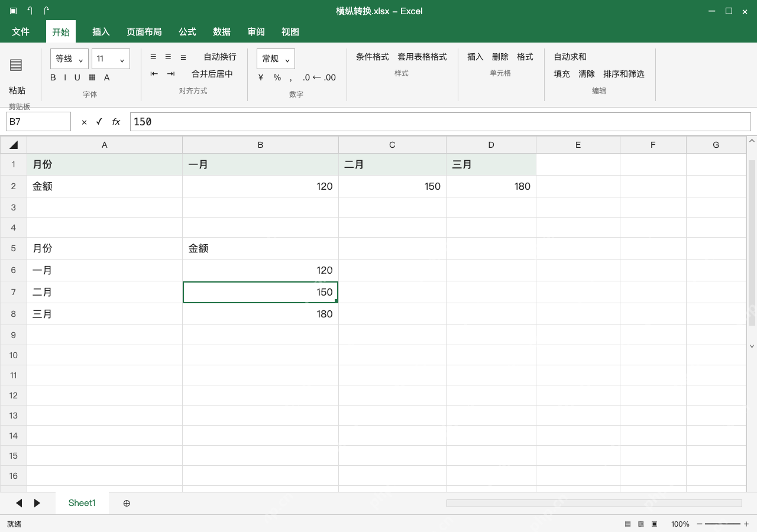
Task: Click the font color A icon
Action: click(107, 77)
